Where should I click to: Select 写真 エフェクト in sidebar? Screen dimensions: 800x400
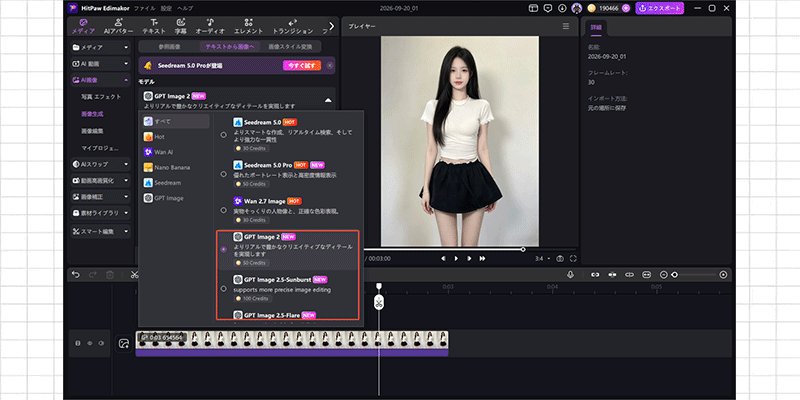pyautogui.click(x=101, y=96)
